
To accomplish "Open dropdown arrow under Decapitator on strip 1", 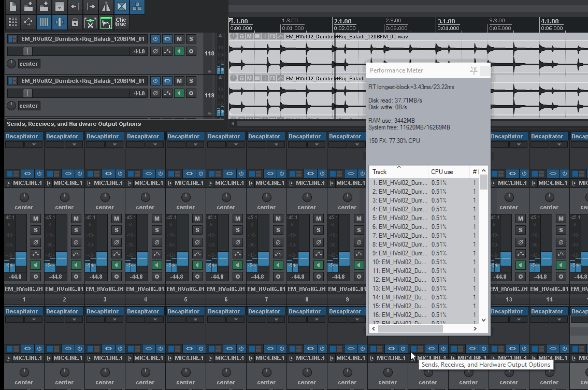I will [x=34, y=145].
